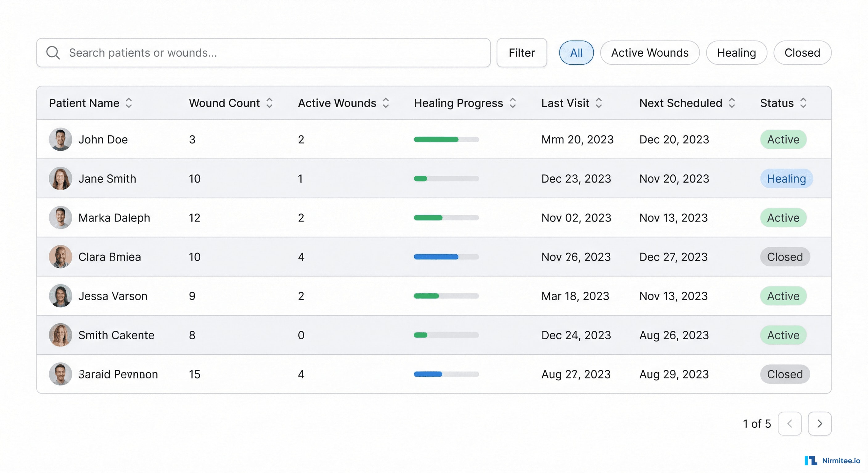Click Jessa Varson's healing progress bar
The image size is (868, 473).
click(446, 296)
